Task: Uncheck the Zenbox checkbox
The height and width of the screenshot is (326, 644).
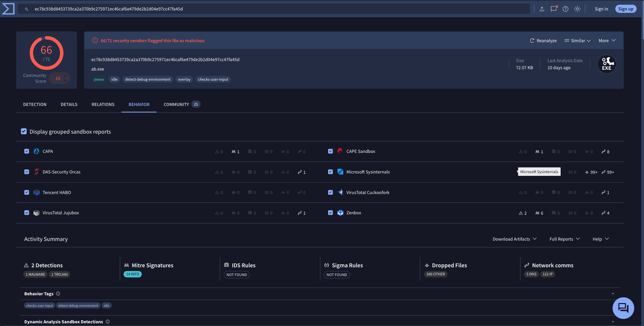Action: pos(330,213)
